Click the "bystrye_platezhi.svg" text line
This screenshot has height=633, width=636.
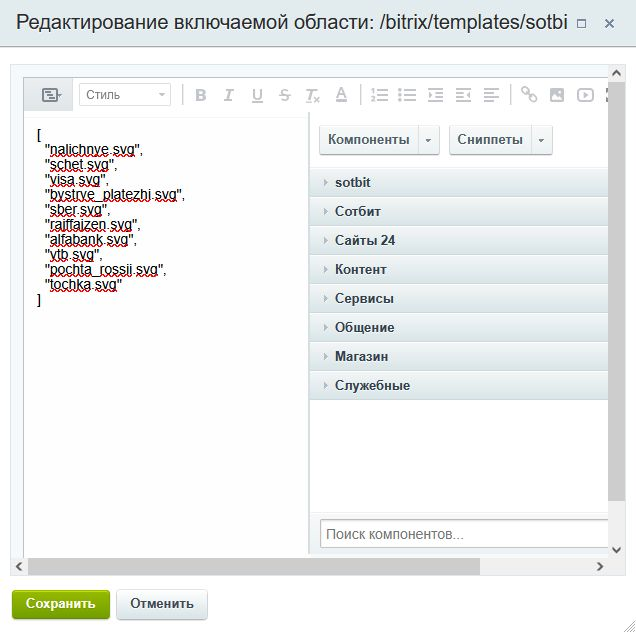(x=114, y=195)
